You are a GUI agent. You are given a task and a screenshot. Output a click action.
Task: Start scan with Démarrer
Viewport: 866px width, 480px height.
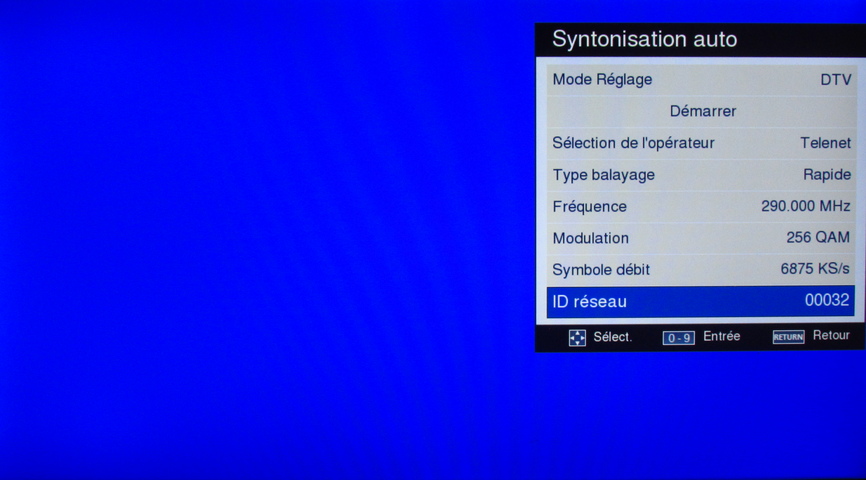pyautogui.click(x=701, y=112)
